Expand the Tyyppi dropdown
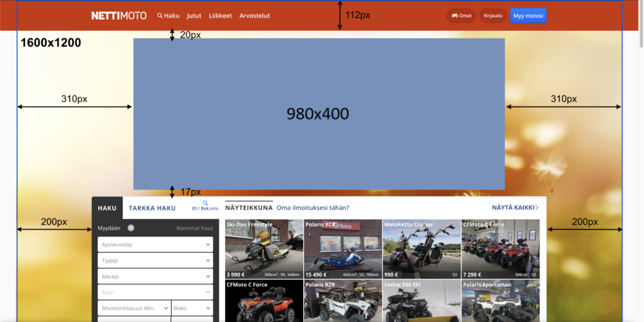Image resolution: width=644 pixels, height=322 pixels. point(155,260)
